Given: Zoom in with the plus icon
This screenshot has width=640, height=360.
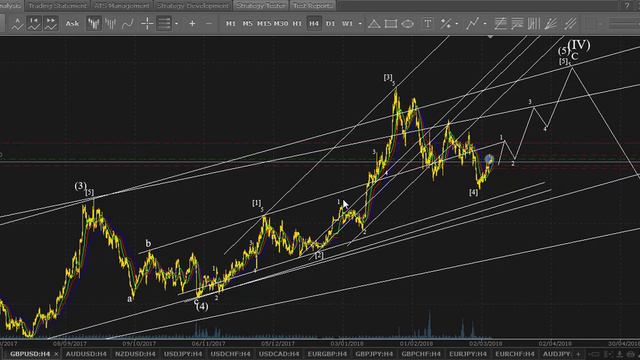Looking at the screenshot, I should click(192, 24).
